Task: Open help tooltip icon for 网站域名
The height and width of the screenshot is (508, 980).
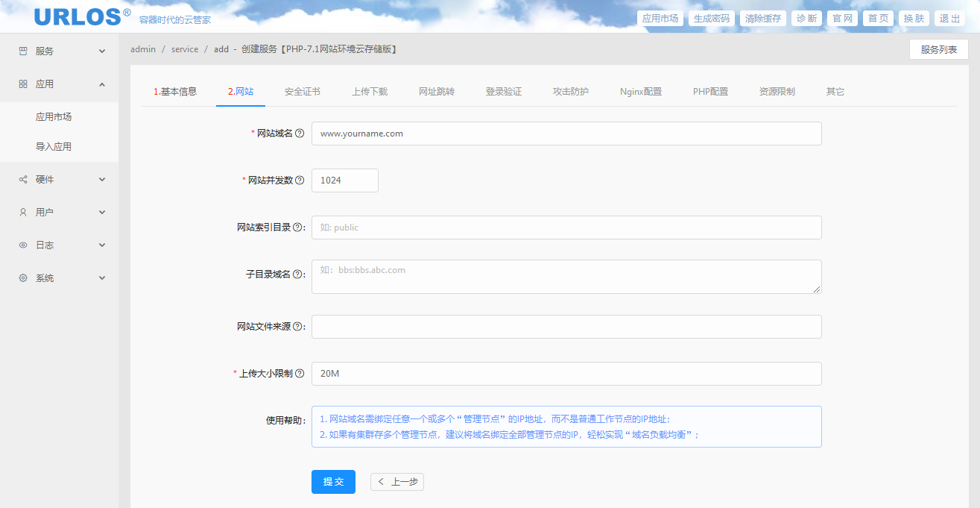Action: (300, 134)
